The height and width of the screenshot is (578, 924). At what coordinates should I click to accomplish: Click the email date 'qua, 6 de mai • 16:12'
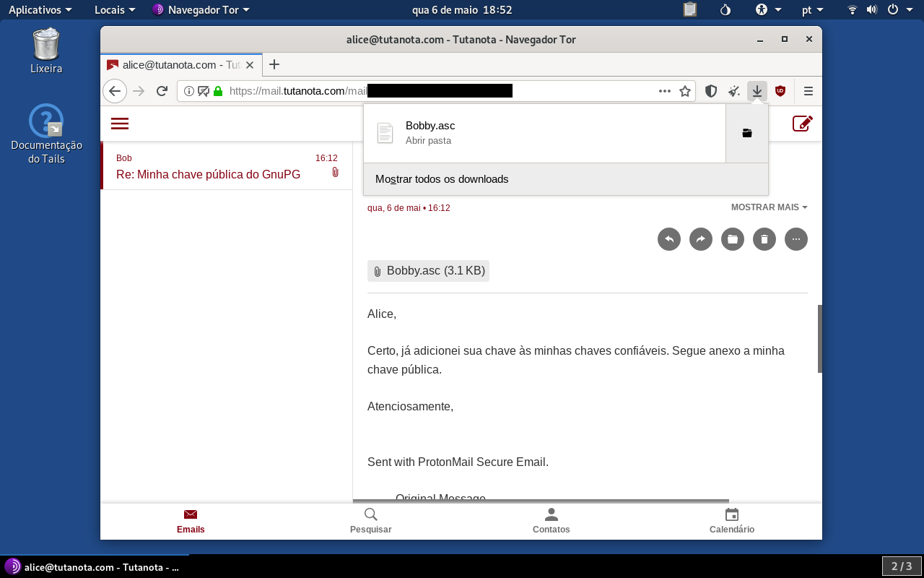coord(409,208)
